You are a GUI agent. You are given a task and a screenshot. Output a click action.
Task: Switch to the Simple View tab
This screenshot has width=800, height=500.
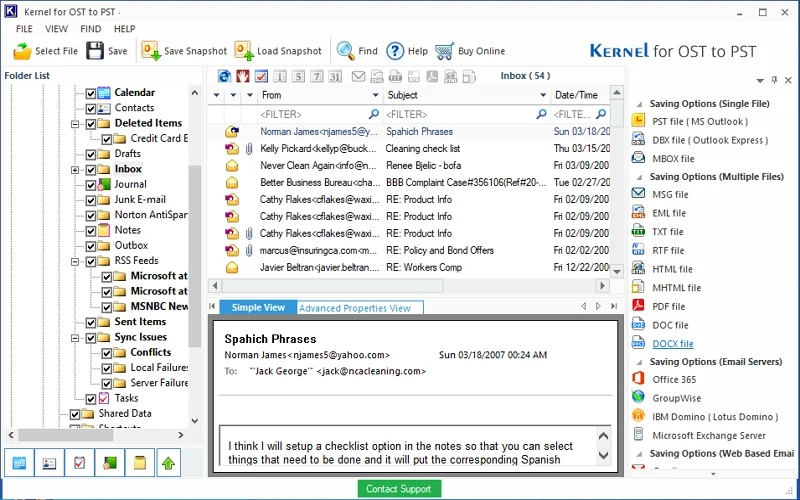[x=258, y=307]
